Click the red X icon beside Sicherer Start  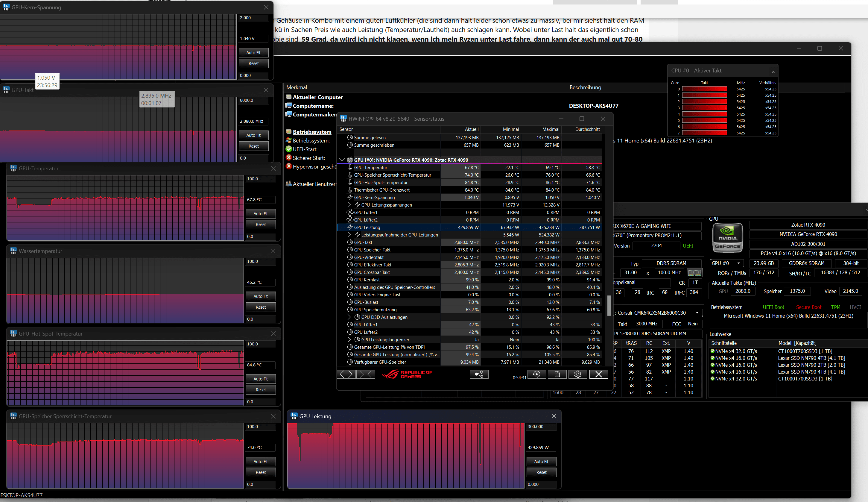pyautogui.click(x=289, y=157)
